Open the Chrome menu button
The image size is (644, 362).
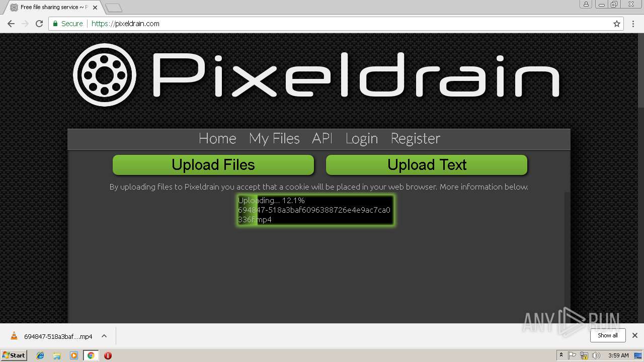(633, 24)
